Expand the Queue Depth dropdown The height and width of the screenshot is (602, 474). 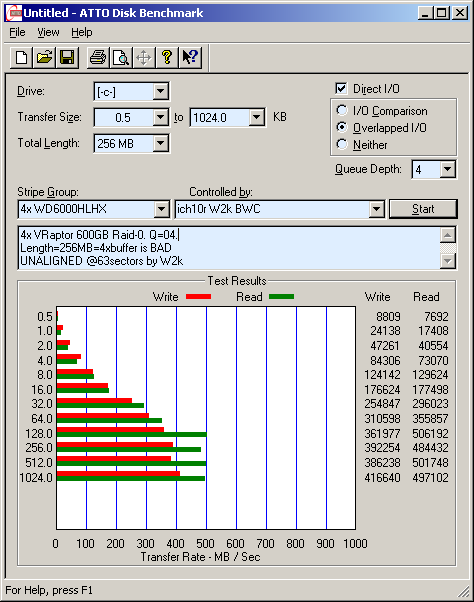(x=447, y=169)
